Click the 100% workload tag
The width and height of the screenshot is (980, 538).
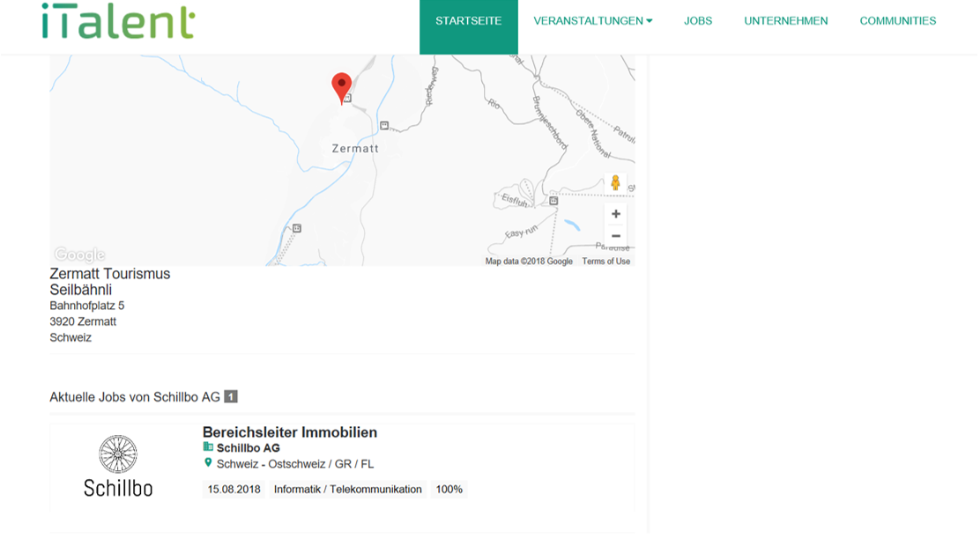tap(449, 490)
